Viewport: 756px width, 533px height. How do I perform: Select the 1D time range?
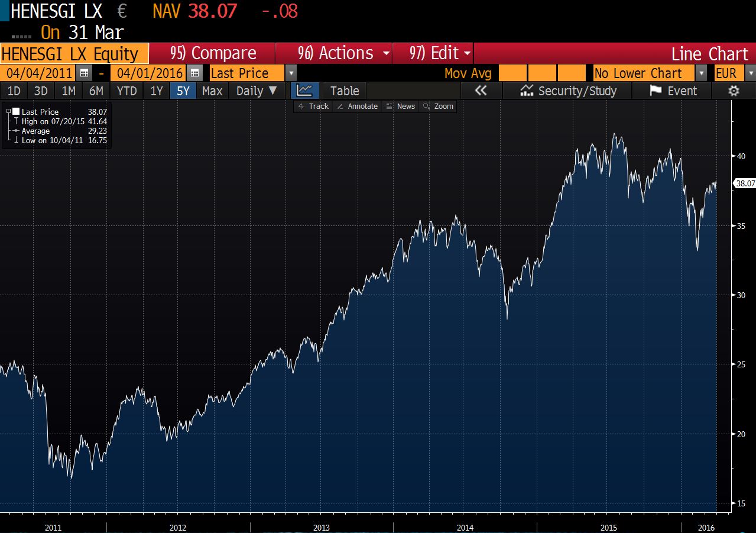tap(14, 91)
